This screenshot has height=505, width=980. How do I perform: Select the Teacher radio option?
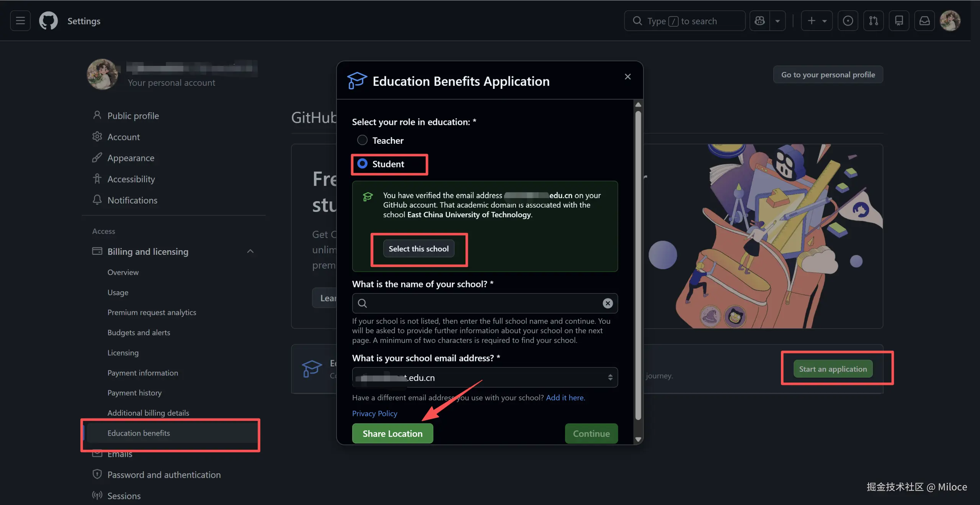click(362, 140)
